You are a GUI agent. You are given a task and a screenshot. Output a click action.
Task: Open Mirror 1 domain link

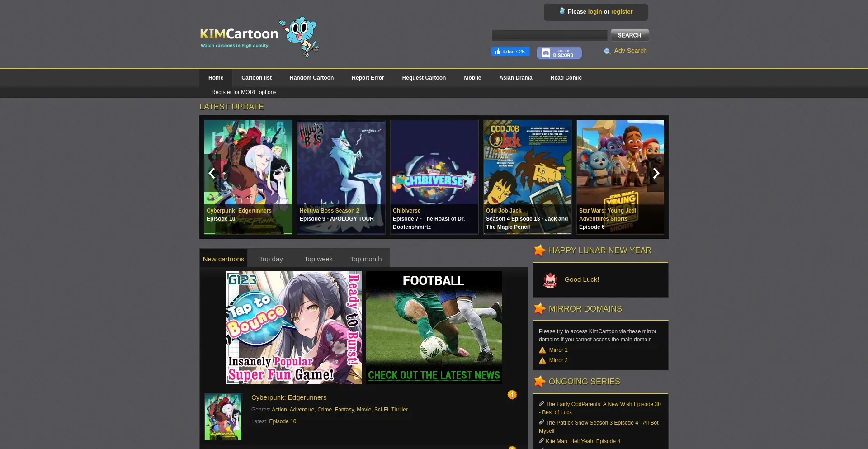[x=558, y=350]
